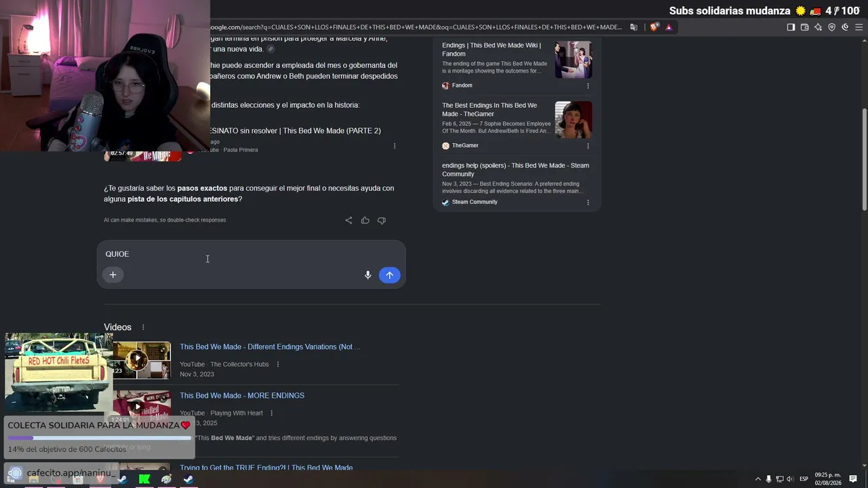Click the browser address bar URL
Image resolution: width=868 pixels, height=488 pixels.
tap(415, 27)
